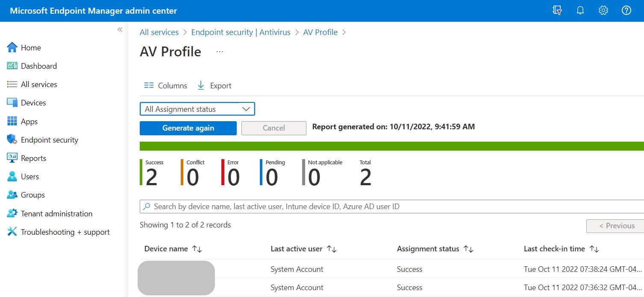Click the Not applicable count tile

[x=323, y=172]
